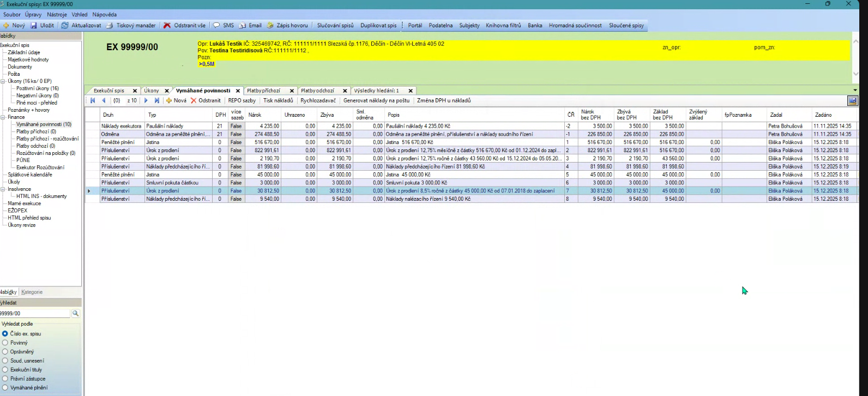Select the Povinný search radio button
The height and width of the screenshot is (396, 868).
pyautogui.click(x=5, y=343)
